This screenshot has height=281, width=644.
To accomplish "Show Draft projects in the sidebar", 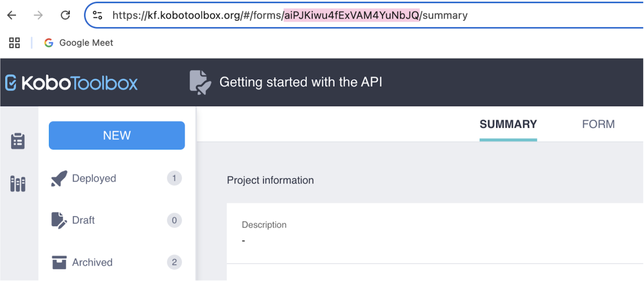I will coord(83,220).
